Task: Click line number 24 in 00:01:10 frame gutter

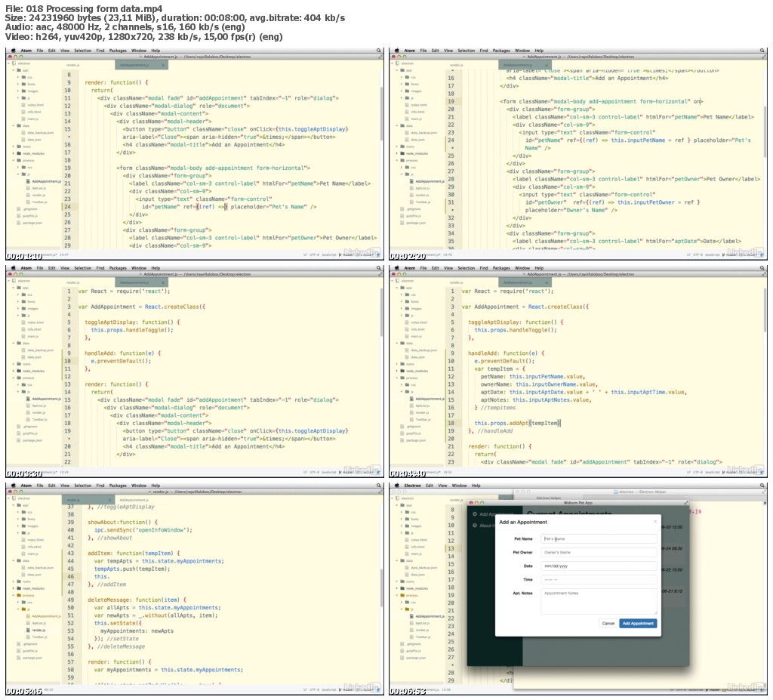Action: 67,207
